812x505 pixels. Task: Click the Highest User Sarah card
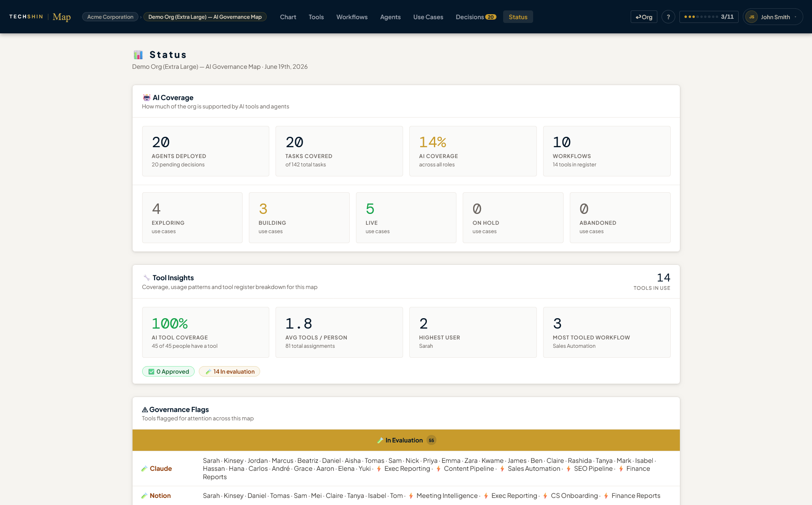pyautogui.click(x=473, y=332)
